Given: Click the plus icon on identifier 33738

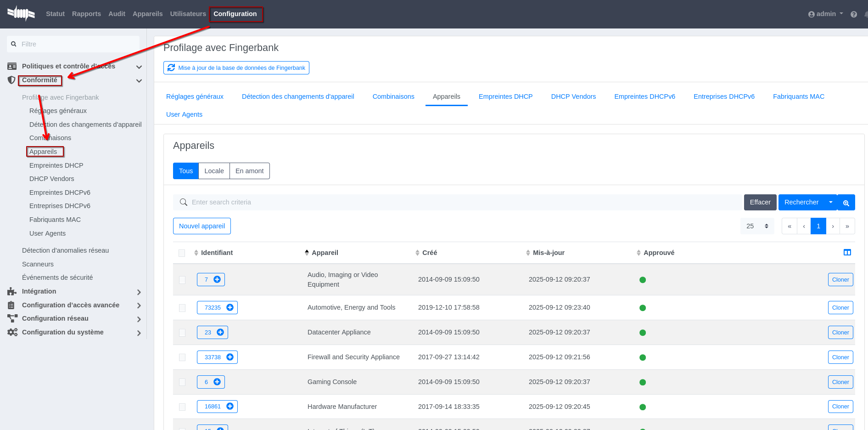Looking at the screenshot, I should point(230,357).
